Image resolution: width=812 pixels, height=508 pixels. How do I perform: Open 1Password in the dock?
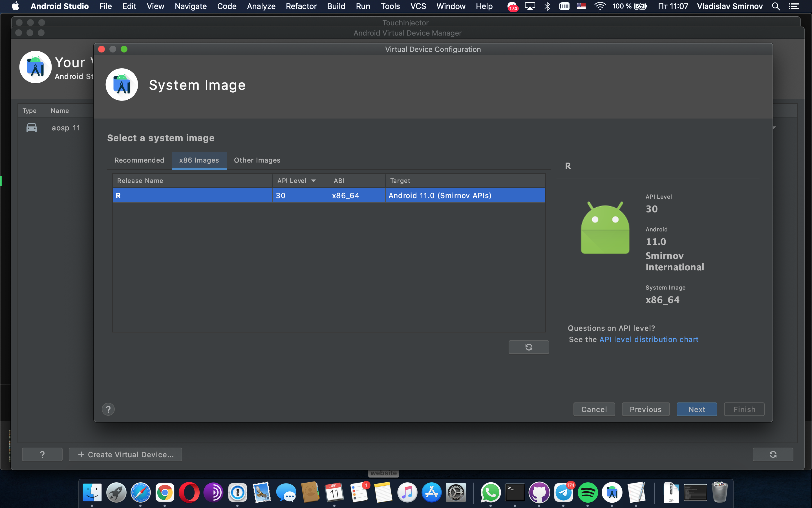point(238,493)
